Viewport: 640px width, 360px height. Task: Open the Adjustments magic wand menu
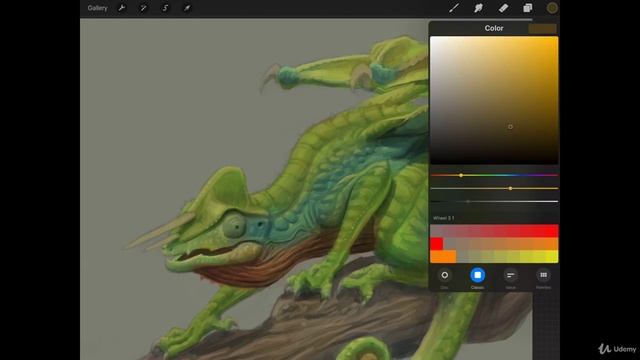[x=143, y=8]
